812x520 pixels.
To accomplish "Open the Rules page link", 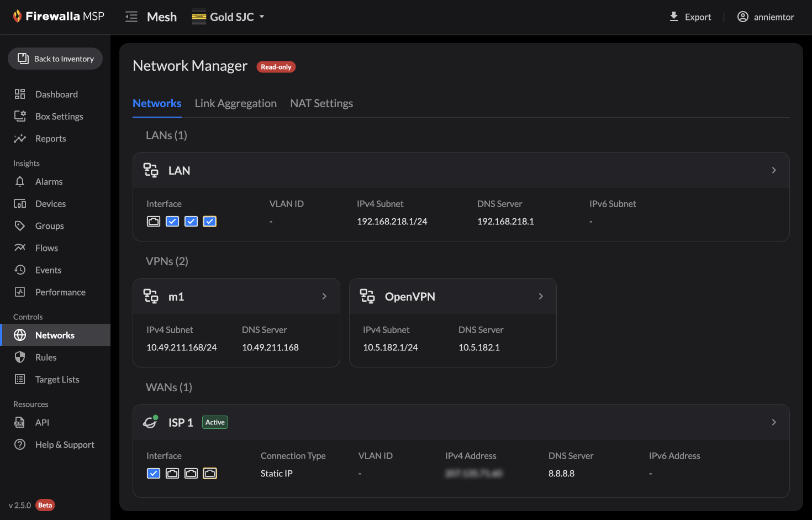I will point(46,358).
